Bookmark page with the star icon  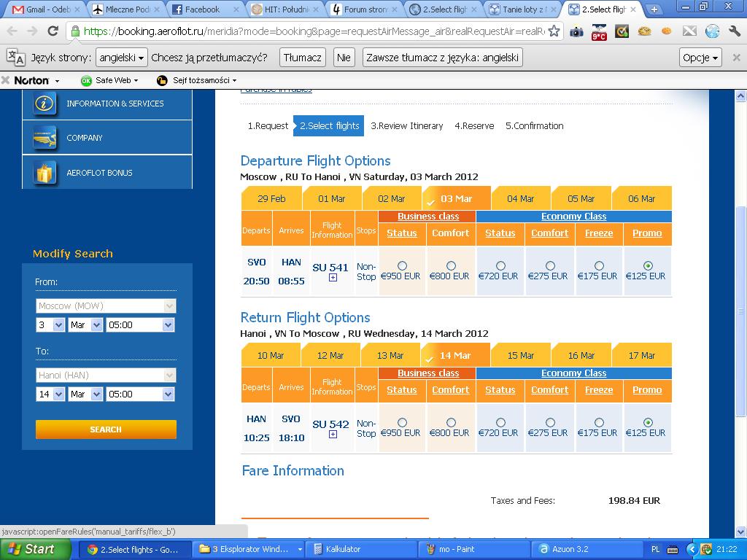click(554, 31)
